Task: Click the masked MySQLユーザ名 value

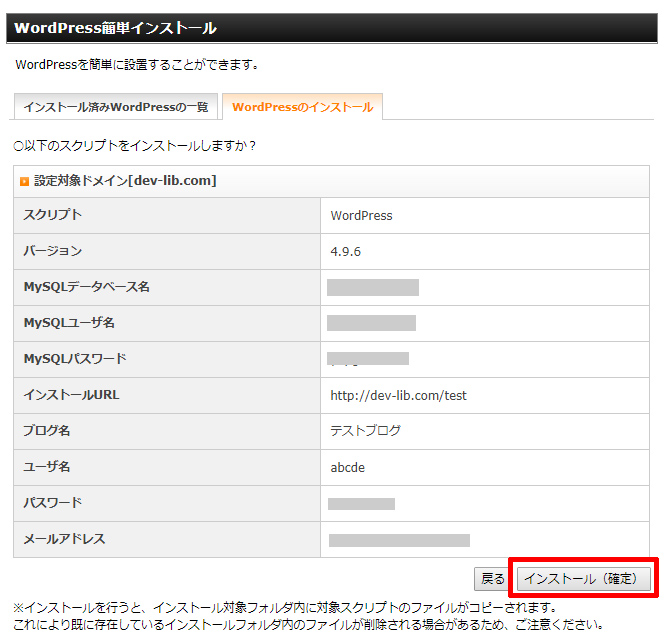Action: [x=371, y=323]
